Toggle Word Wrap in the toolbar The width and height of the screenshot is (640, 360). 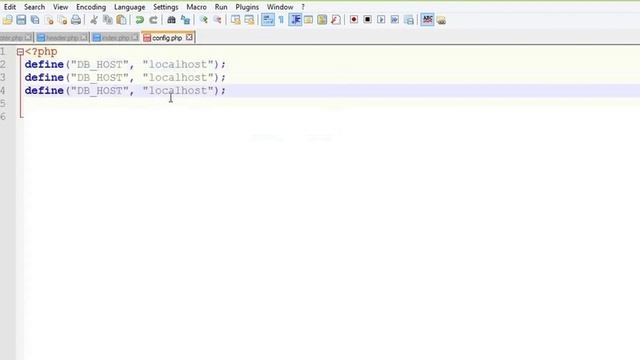[268, 20]
